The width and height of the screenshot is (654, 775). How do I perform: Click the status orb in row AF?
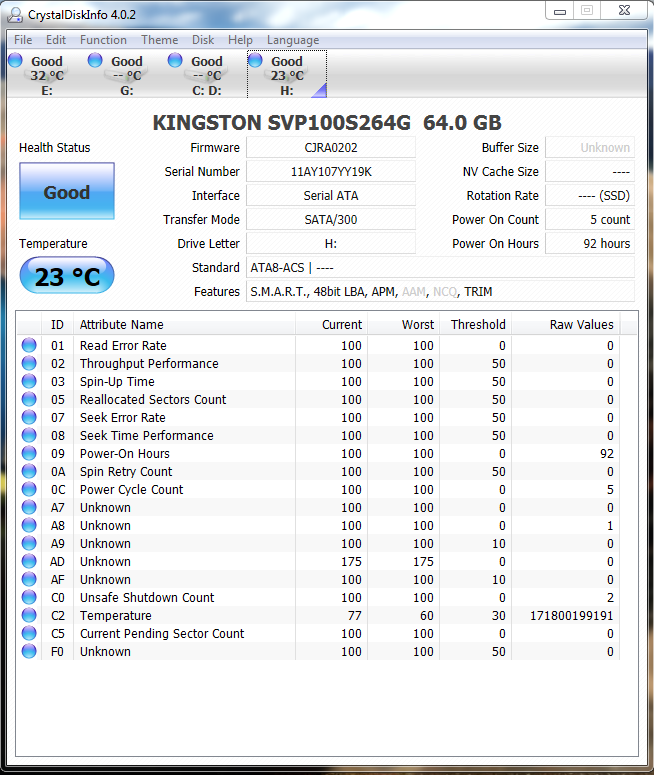click(29, 579)
